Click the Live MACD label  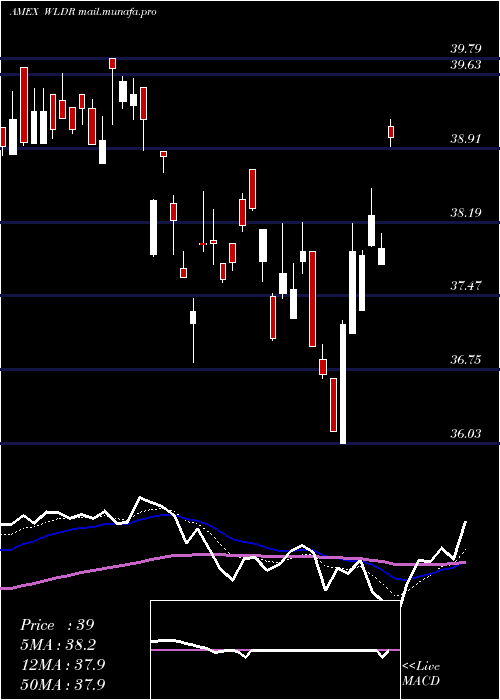(x=421, y=673)
